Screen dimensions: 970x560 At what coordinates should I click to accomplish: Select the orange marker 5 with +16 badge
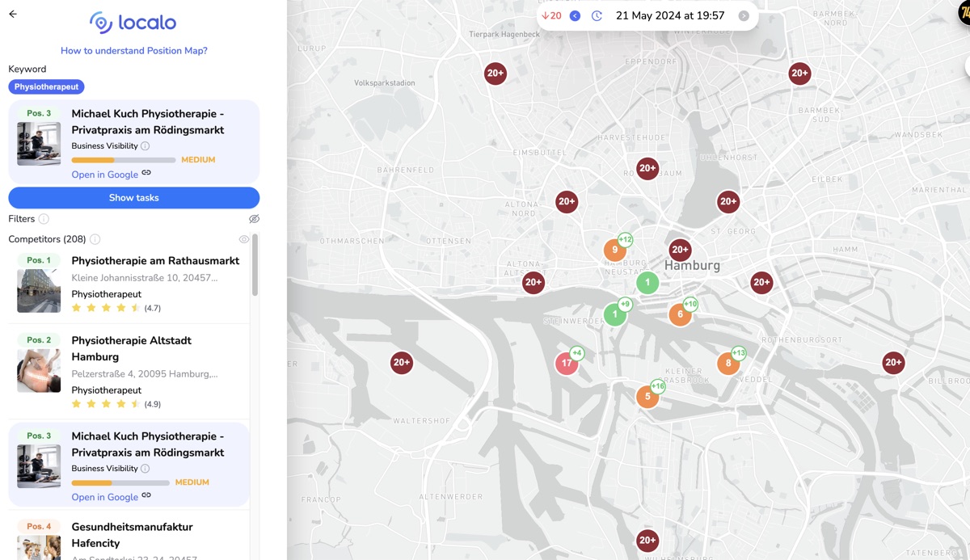[x=647, y=396]
